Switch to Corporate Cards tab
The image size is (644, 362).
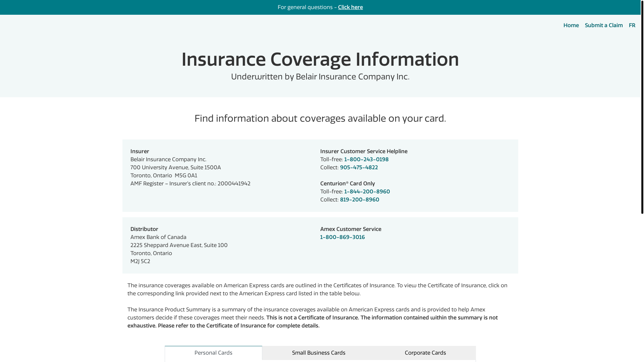click(x=425, y=353)
